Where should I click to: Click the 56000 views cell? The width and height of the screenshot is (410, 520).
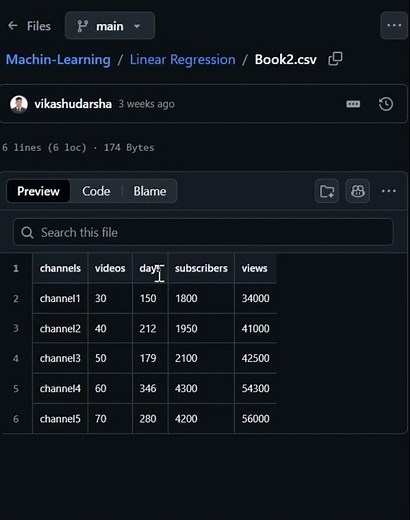click(x=255, y=419)
